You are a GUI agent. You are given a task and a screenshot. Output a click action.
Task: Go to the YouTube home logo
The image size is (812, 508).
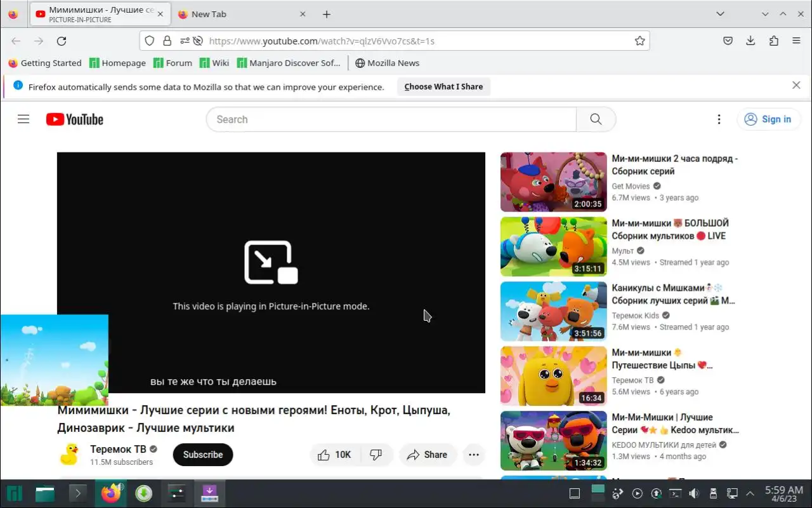tap(74, 119)
